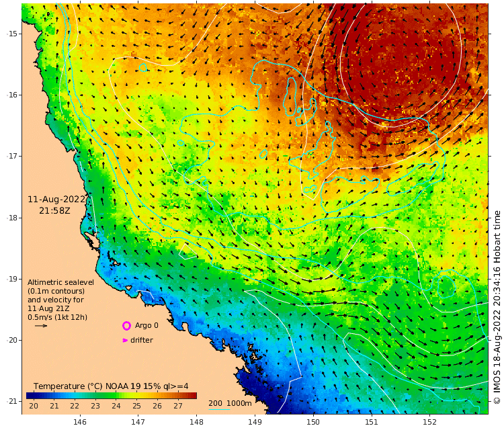Click the latitude label -17

12,156
